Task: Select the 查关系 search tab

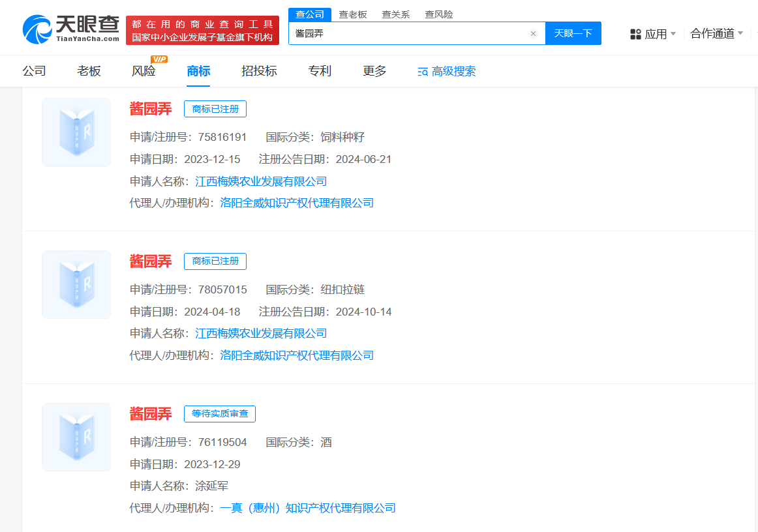Action: tap(396, 14)
